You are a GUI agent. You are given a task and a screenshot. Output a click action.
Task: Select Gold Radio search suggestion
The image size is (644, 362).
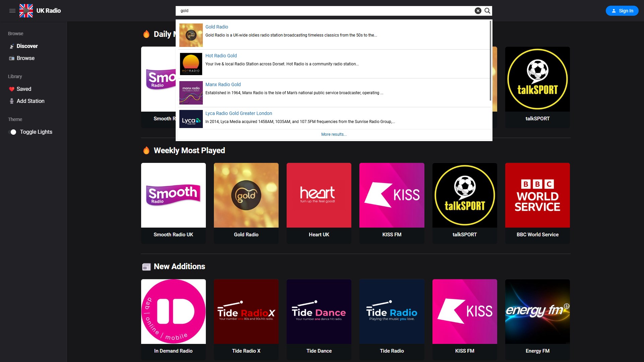point(217,27)
